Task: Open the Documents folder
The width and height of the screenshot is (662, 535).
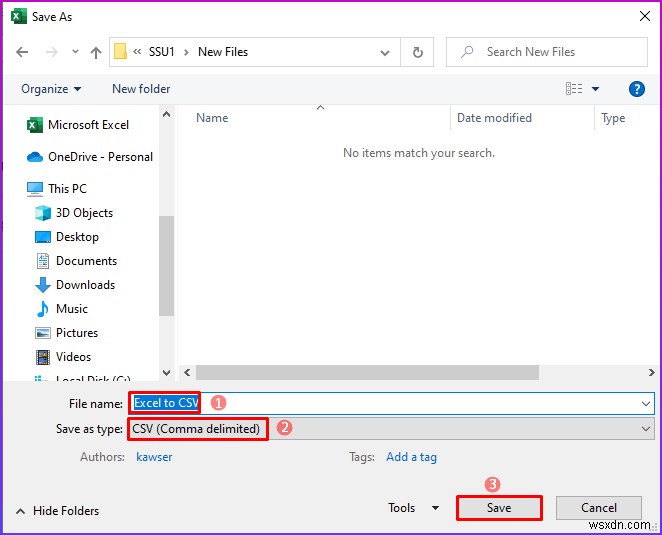Action: coord(86,261)
